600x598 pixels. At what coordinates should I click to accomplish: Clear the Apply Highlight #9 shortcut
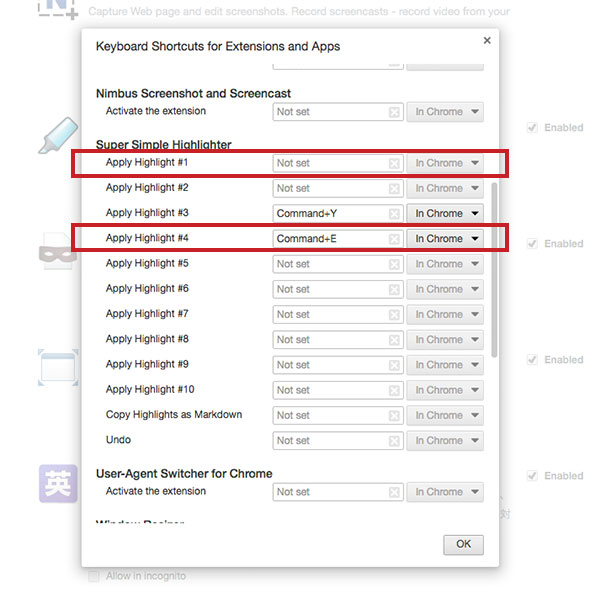[x=394, y=365]
